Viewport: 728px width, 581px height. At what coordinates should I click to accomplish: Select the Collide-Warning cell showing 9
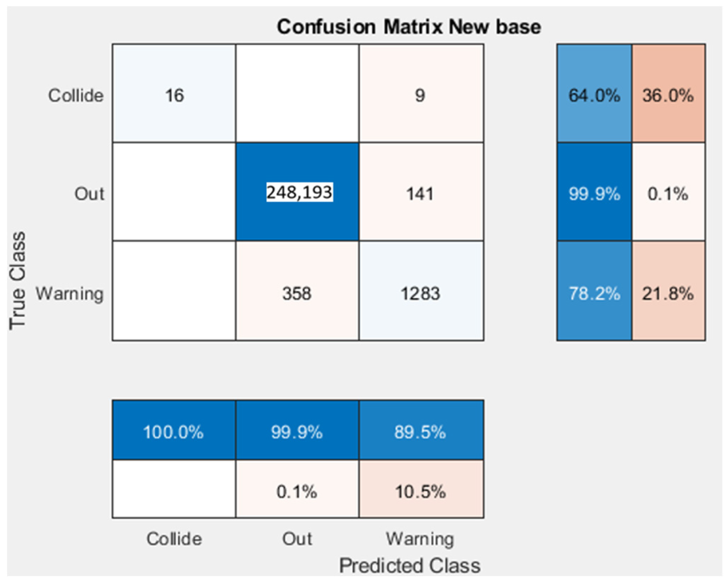click(x=421, y=93)
